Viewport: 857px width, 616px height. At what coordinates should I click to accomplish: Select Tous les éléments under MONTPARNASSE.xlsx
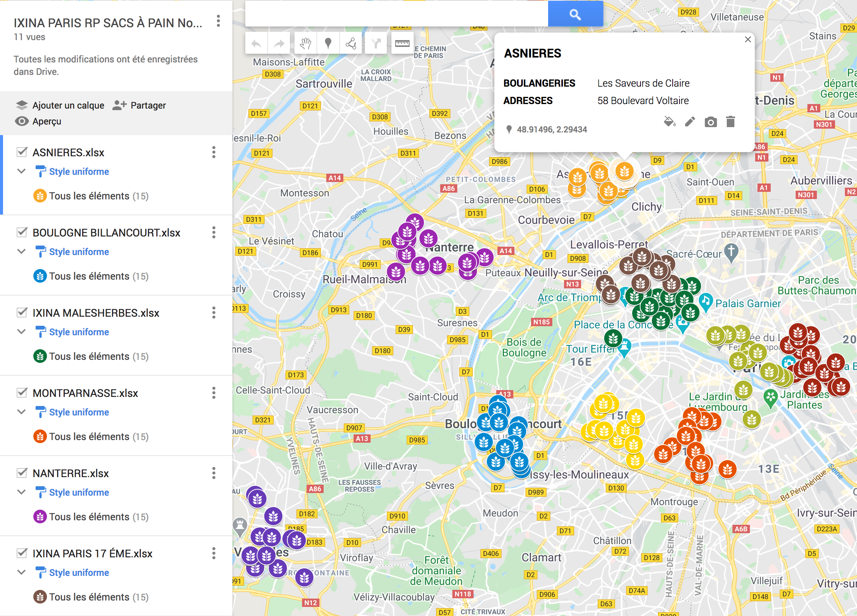pyautogui.click(x=91, y=437)
